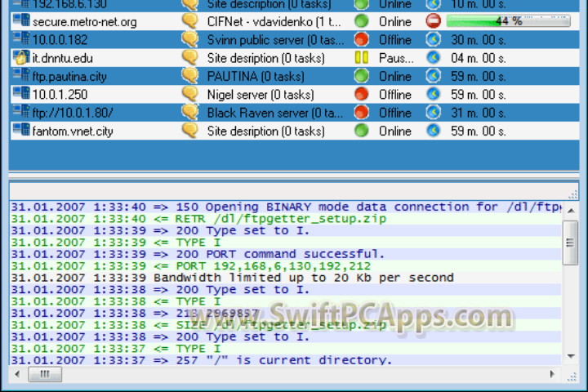Select the it.dnntu.edu host name
Image resolution: width=588 pixels, height=392 pixels.
(62, 58)
